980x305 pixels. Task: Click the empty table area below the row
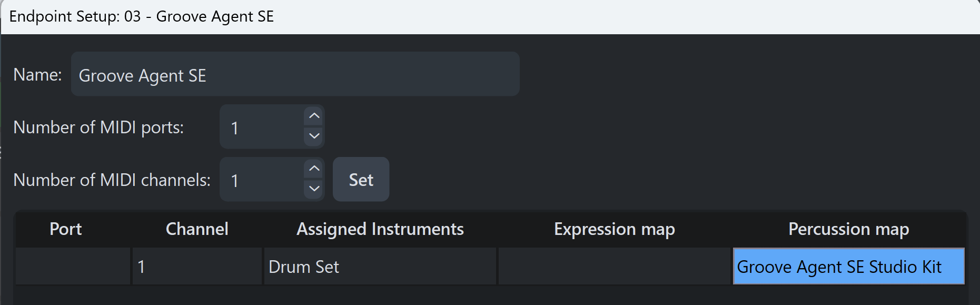tap(490, 294)
